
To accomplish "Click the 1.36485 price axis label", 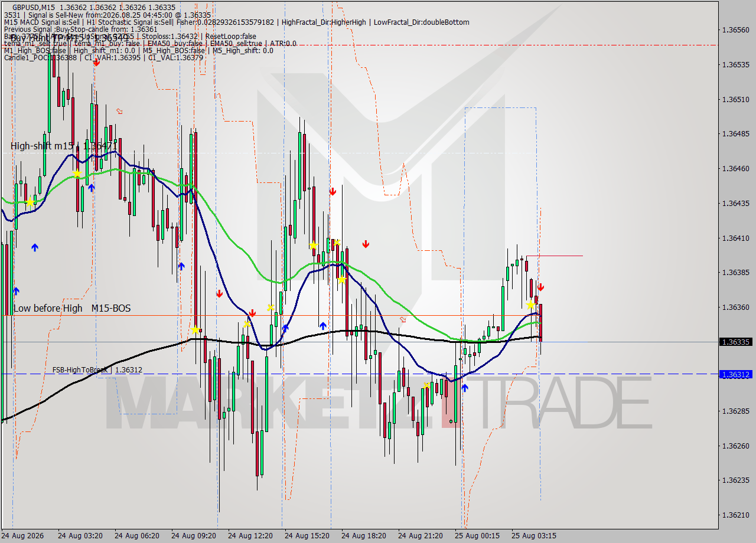I will click(736, 133).
